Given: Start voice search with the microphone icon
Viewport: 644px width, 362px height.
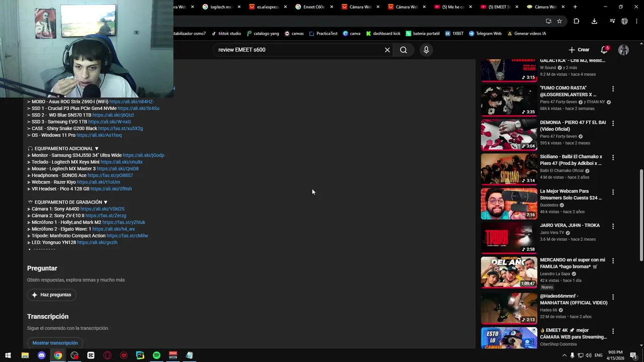Looking at the screenshot, I should click(x=426, y=50).
